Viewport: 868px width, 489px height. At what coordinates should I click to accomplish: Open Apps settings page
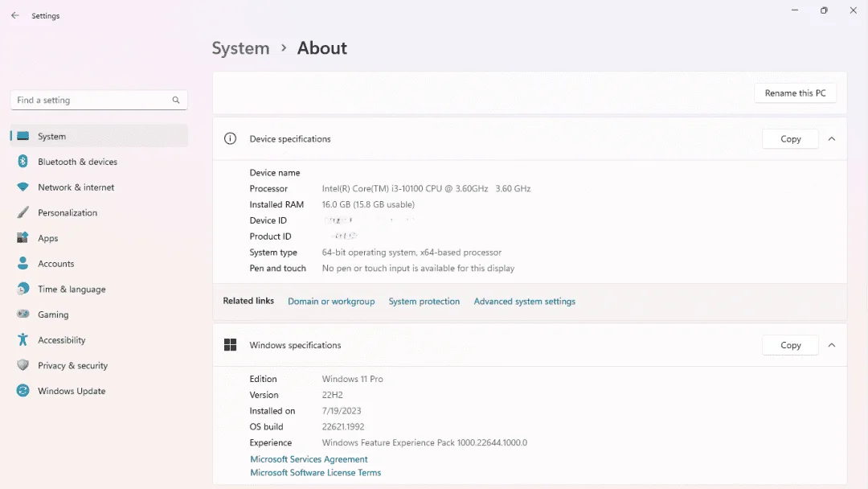tap(99, 238)
